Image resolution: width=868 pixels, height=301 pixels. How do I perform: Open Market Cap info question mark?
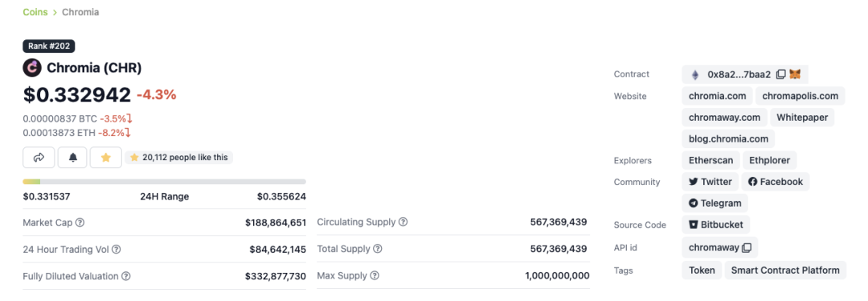[x=80, y=222]
